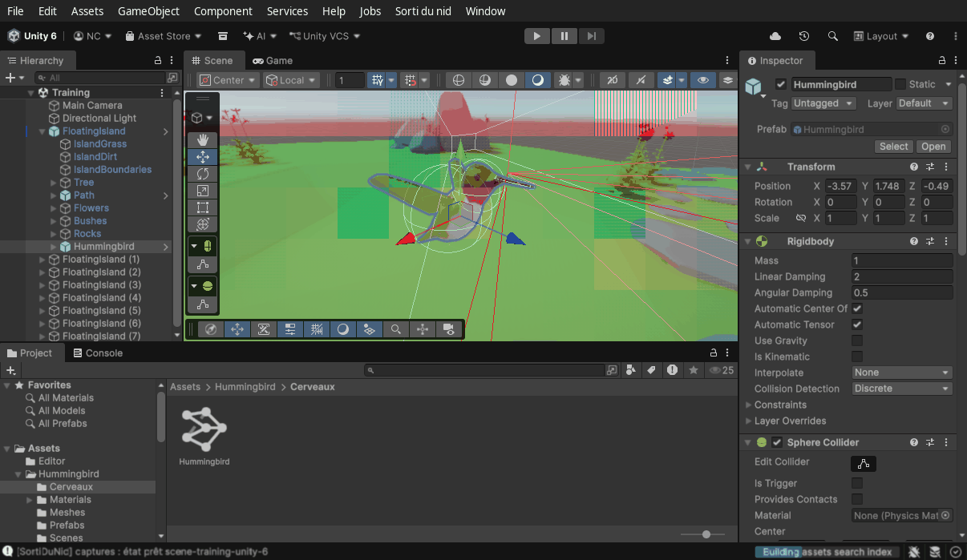The image size is (967, 560).
Task: Expand the Layer Overrides section
Action: point(749,421)
